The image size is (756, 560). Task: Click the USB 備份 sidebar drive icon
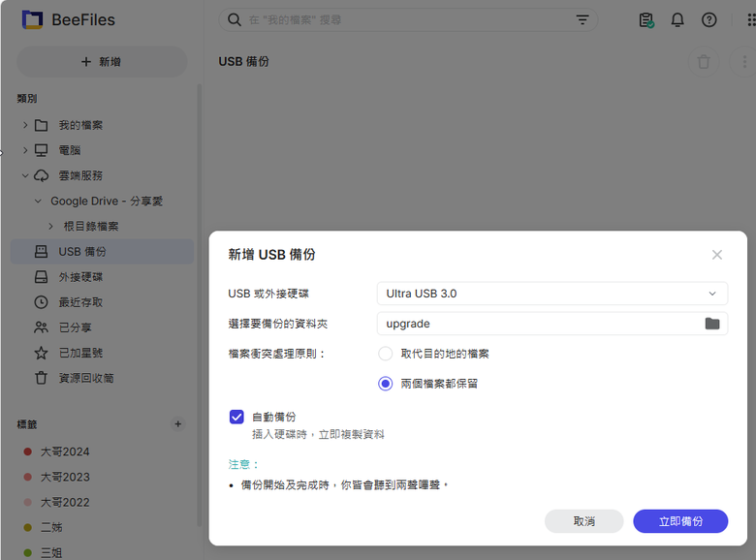pyautogui.click(x=42, y=252)
